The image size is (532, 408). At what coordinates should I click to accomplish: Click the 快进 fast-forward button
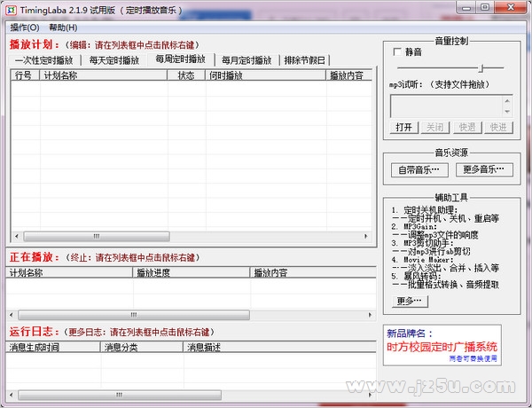498,128
